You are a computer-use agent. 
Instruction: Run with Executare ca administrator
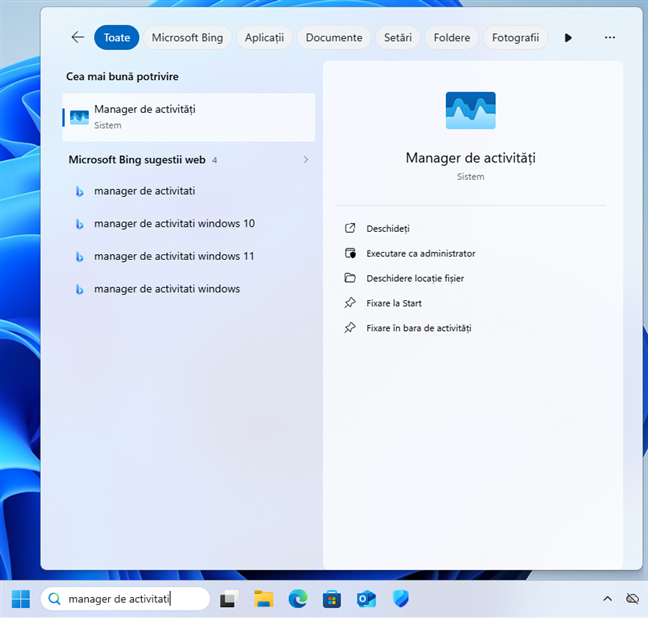coord(421,253)
